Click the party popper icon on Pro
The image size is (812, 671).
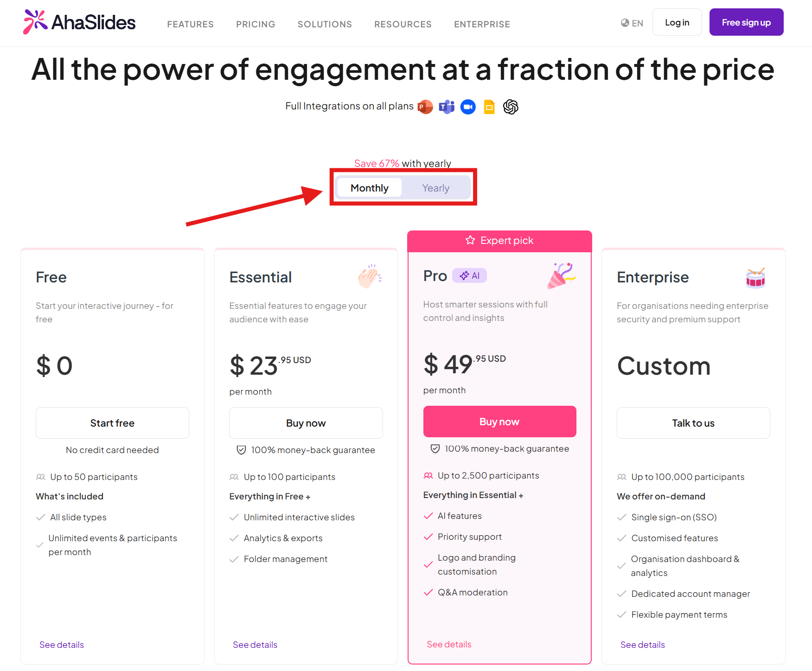click(561, 275)
